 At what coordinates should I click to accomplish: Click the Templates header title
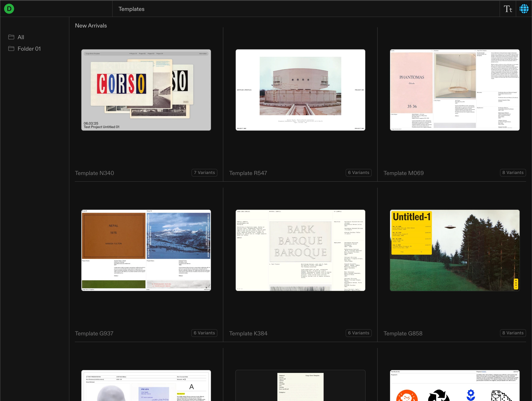click(x=131, y=9)
